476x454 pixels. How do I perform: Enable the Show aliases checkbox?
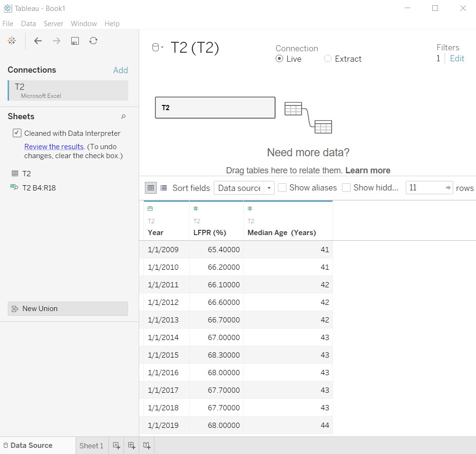282,188
